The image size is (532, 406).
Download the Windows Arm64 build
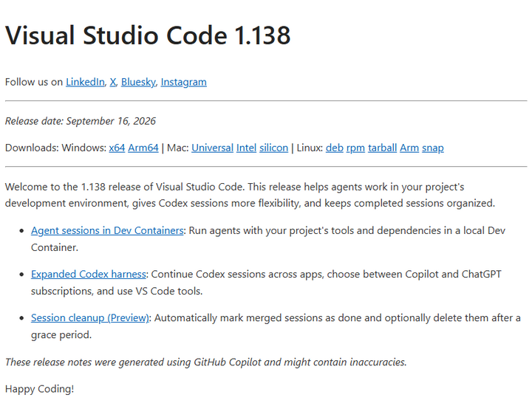pyautogui.click(x=143, y=148)
